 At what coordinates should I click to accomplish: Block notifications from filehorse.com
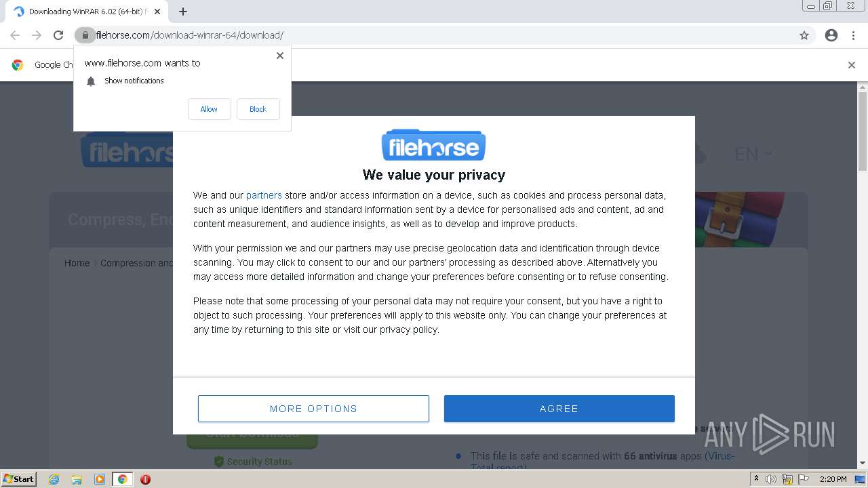tap(258, 109)
